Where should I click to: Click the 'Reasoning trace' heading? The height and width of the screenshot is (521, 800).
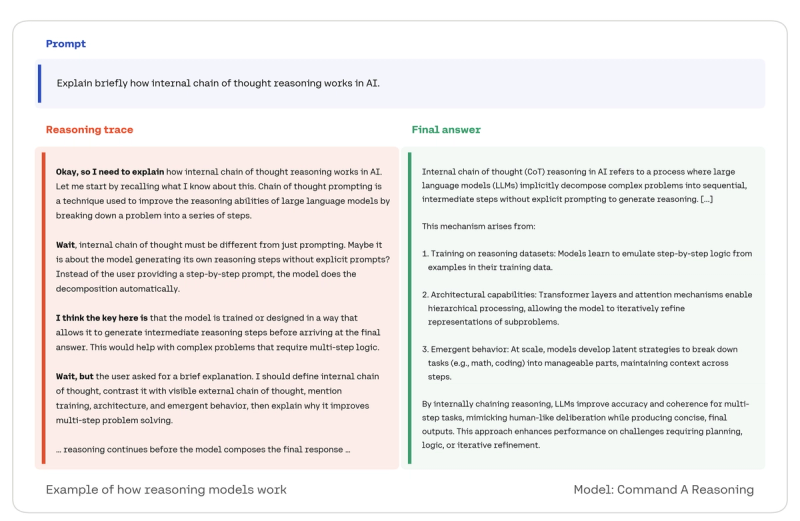pyautogui.click(x=89, y=130)
